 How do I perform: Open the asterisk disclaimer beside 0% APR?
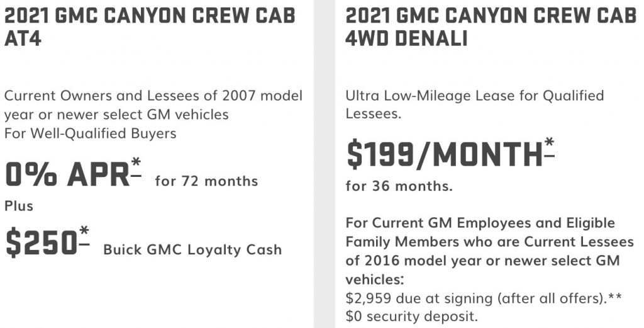click(136, 167)
